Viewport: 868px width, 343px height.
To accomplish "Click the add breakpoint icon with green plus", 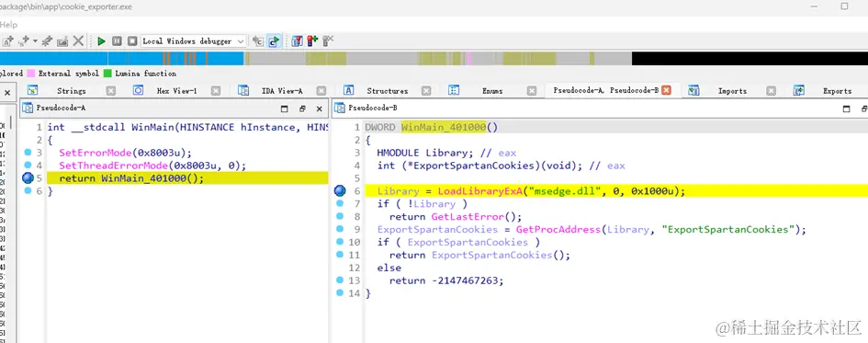I will (313, 41).
